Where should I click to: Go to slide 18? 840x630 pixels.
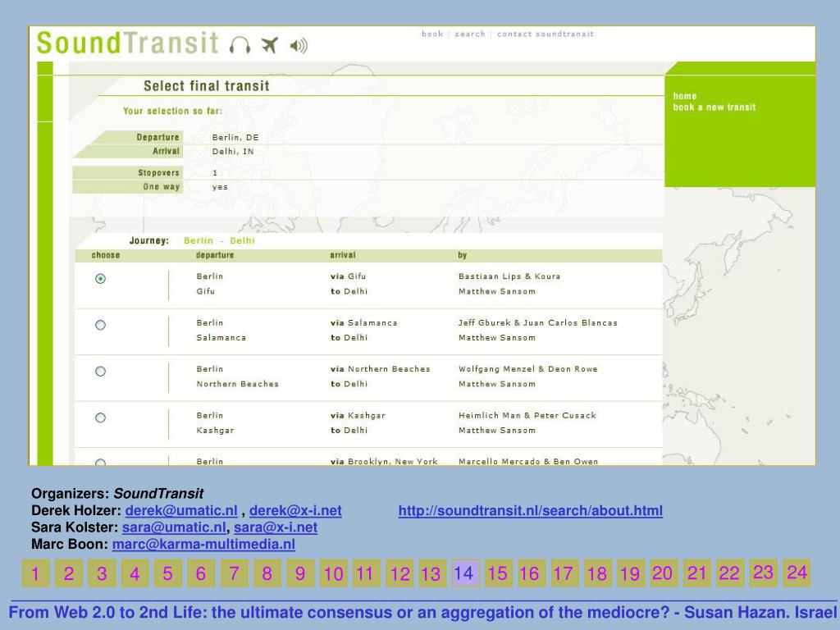coord(598,573)
